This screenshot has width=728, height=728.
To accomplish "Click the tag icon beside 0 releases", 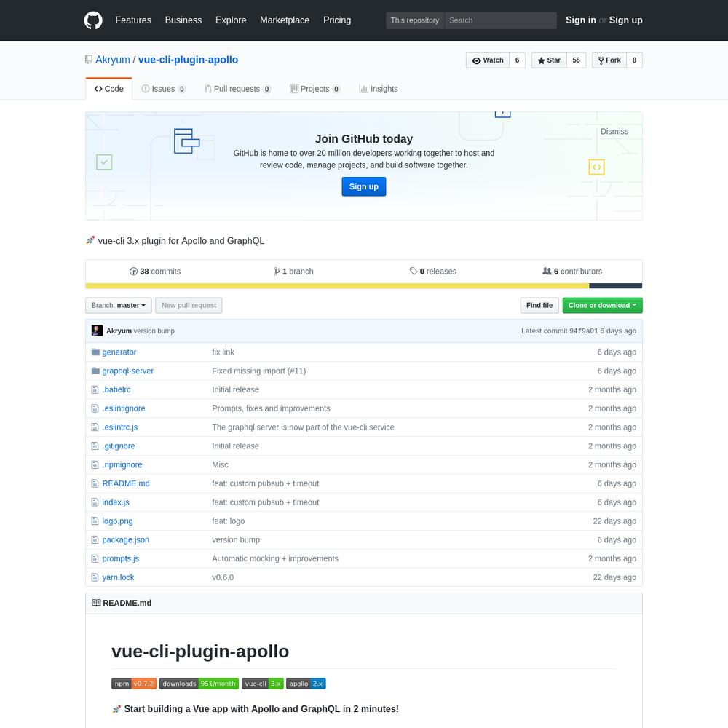I will [x=414, y=271].
